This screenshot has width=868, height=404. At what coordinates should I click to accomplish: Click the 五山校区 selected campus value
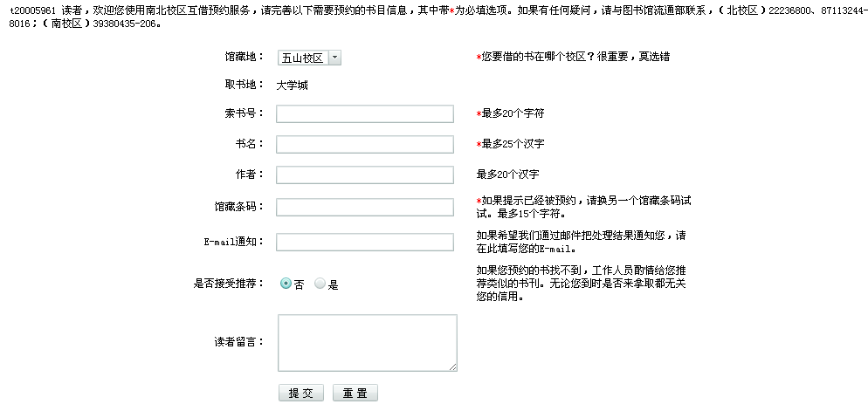[303, 58]
